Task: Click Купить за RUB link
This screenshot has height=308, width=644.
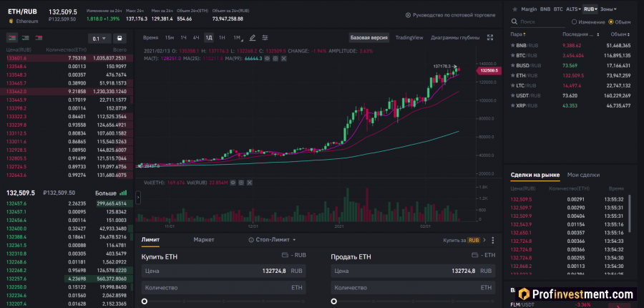Action: pyautogui.click(x=464, y=240)
